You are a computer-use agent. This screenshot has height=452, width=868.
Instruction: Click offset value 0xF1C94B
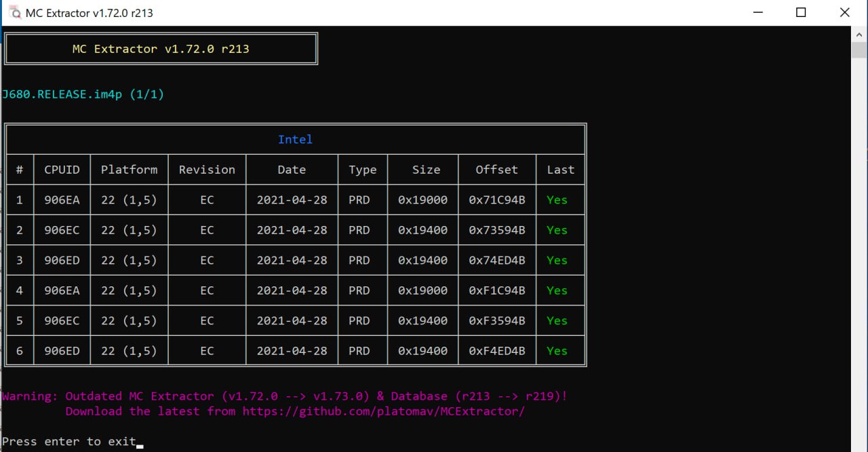coord(497,290)
